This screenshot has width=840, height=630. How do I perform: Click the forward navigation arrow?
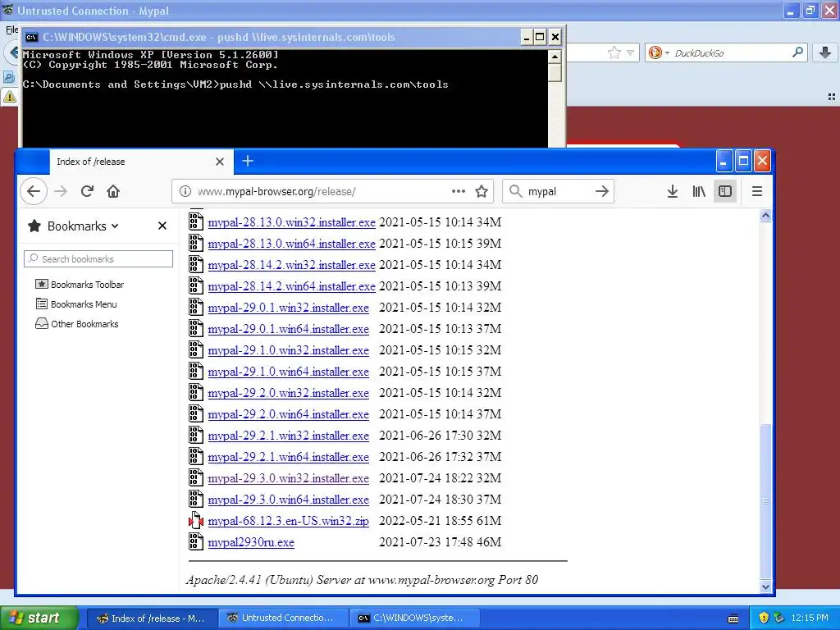coord(61,191)
